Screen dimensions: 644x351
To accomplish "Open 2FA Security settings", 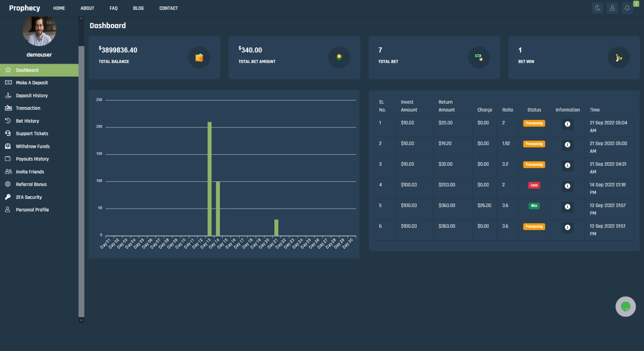I will tap(29, 197).
